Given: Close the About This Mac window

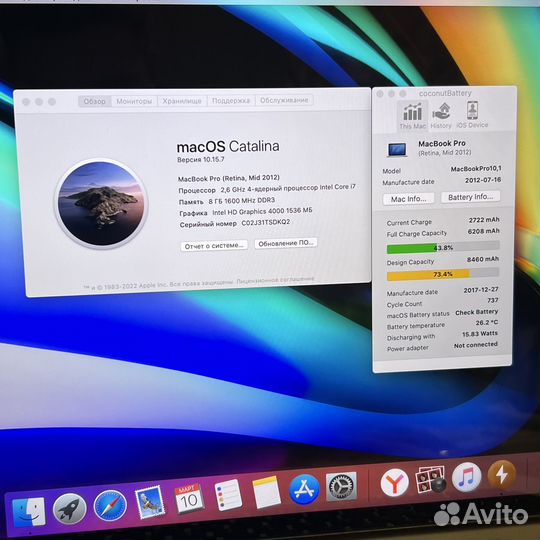Looking at the screenshot, I should tap(25, 102).
